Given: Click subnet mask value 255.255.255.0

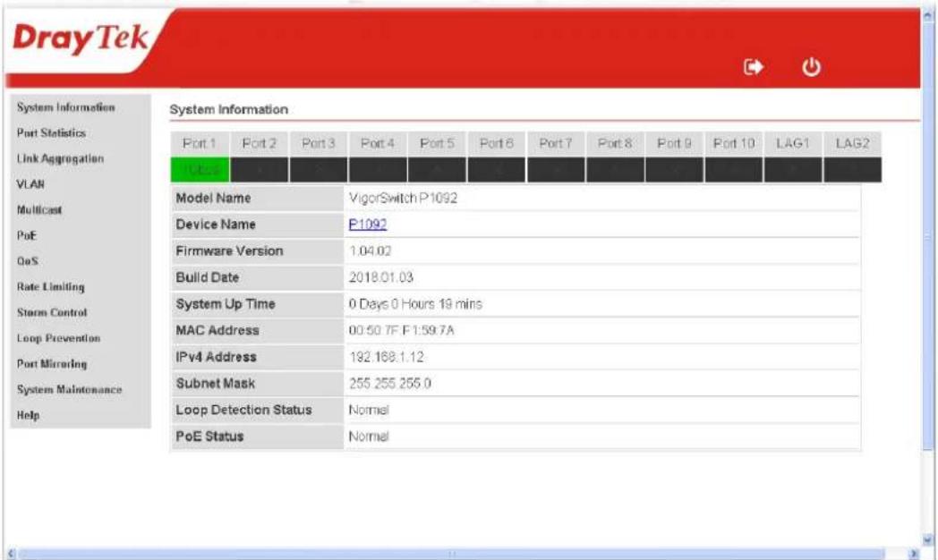Looking at the screenshot, I should pos(390,383).
